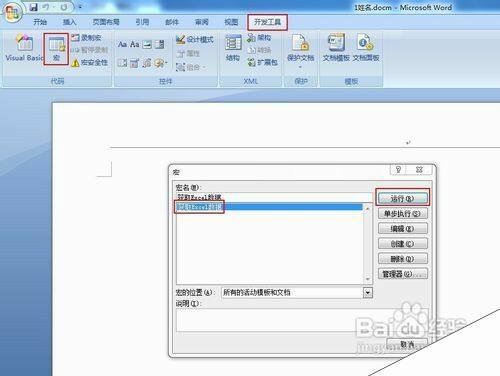Toggle Design Mode (设计模式)

(195, 39)
